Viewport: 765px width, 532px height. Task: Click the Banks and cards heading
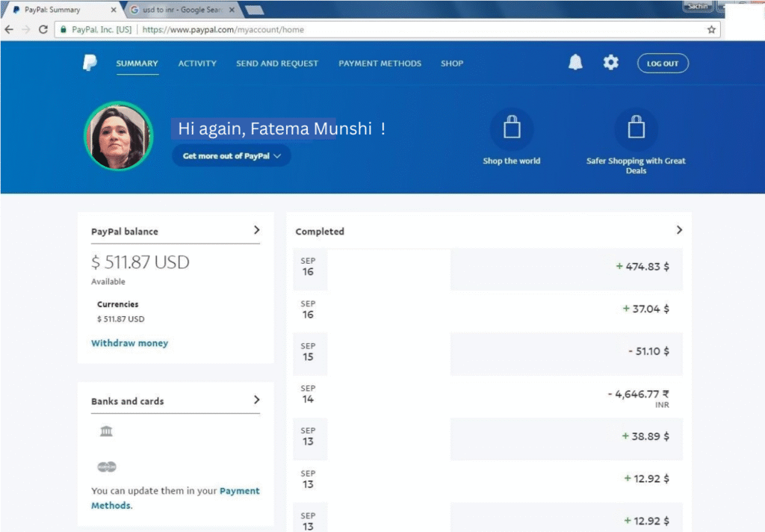tap(127, 401)
